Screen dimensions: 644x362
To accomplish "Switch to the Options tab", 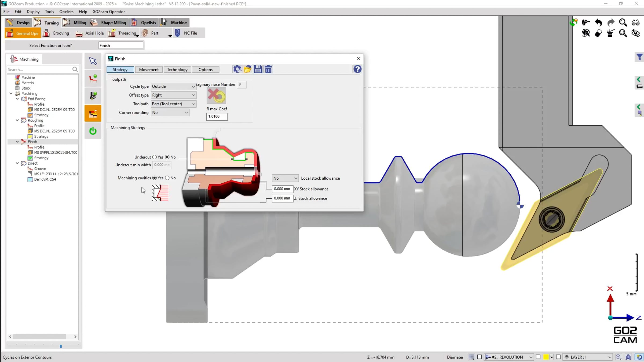I will pos(206,70).
